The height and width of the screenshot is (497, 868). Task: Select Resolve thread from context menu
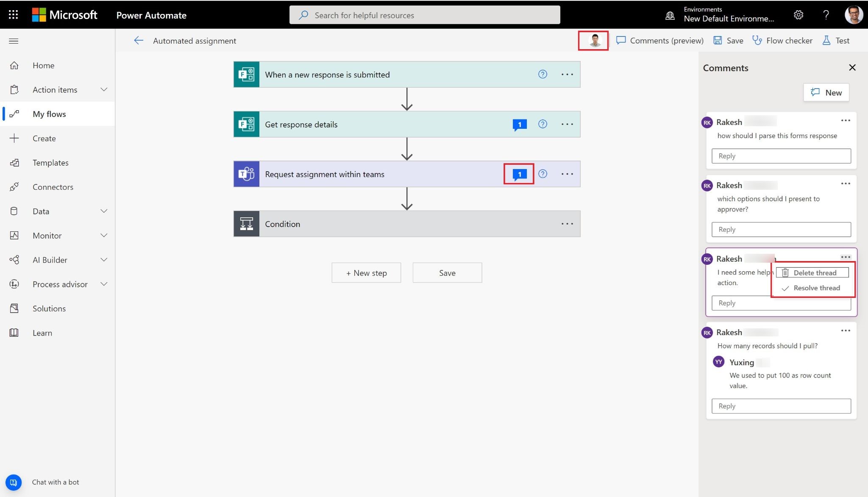coord(817,288)
